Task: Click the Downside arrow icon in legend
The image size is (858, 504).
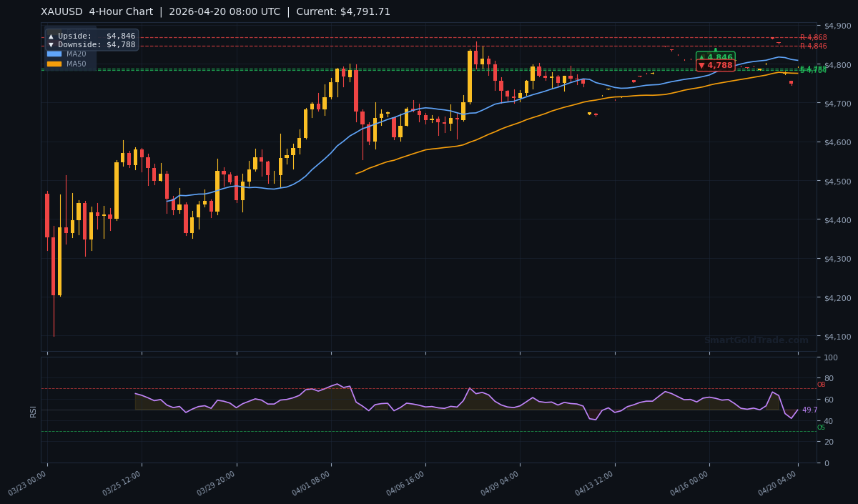Action: point(51,45)
